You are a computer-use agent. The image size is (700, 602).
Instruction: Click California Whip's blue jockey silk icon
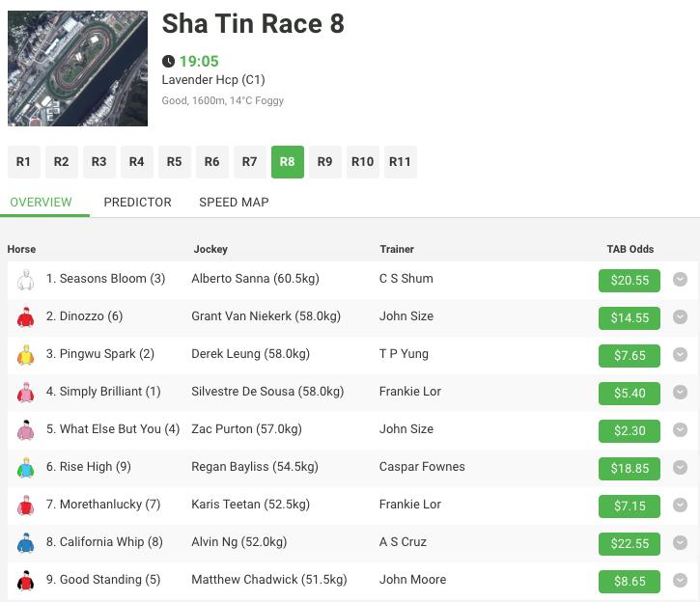[25, 543]
